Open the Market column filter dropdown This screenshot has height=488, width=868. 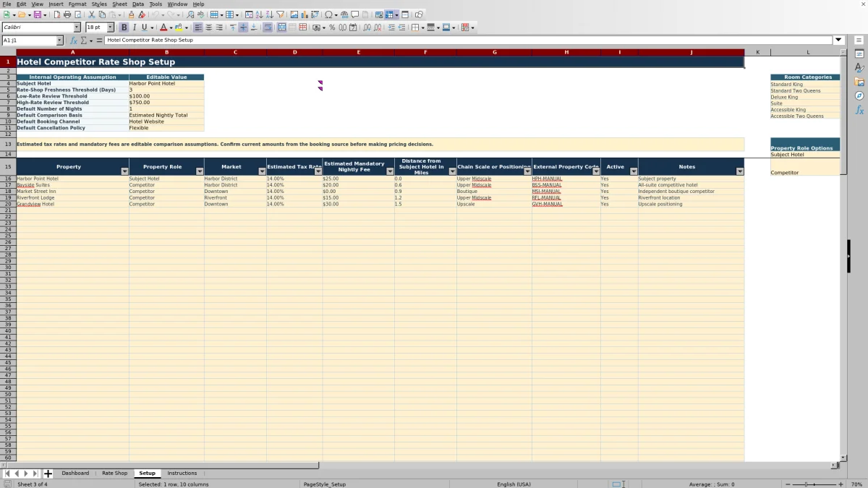(262, 171)
